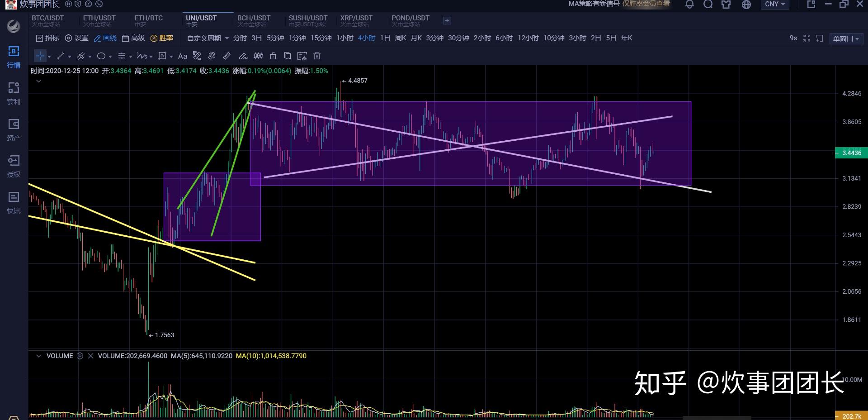This screenshot has width=868, height=420.
Task: Switch to the SUSHI/USDT tab
Action: point(308,20)
